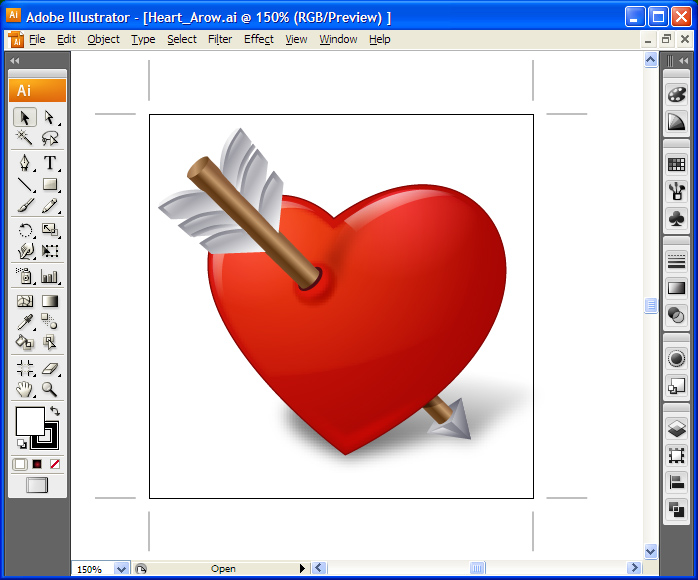Select the Zoom magnifier tool
698x580 pixels.
tap(49, 389)
